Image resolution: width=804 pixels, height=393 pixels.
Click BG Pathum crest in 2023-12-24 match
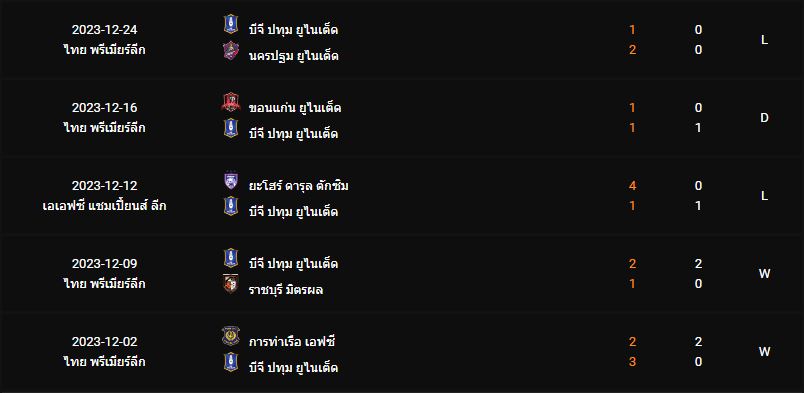231,24
